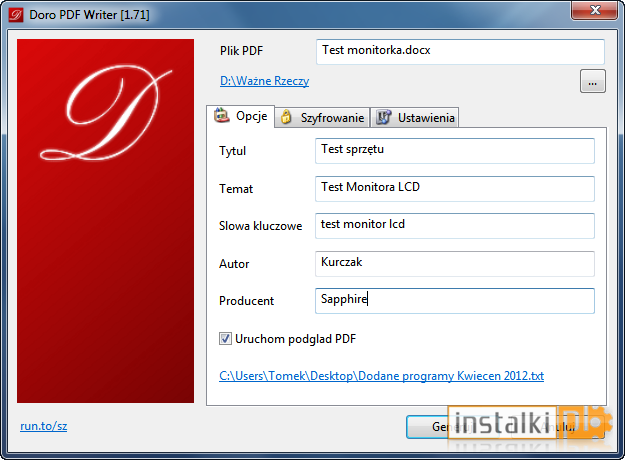
Task: Click in the Producent field containing Sapphire
Action: click(455, 301)
